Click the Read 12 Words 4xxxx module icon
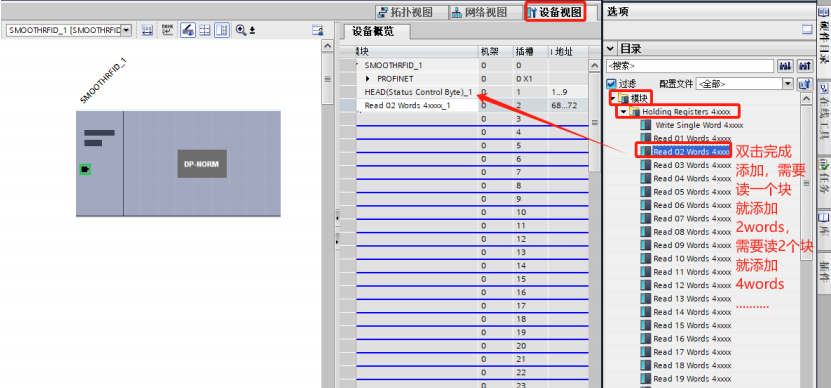The width and height of the screenshot is (831, 388). coord(646,285)
